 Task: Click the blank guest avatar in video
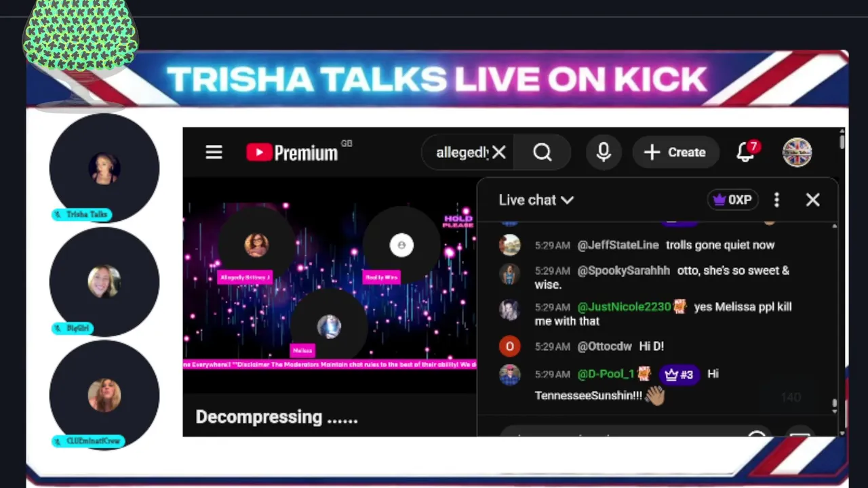coord(401,245)
